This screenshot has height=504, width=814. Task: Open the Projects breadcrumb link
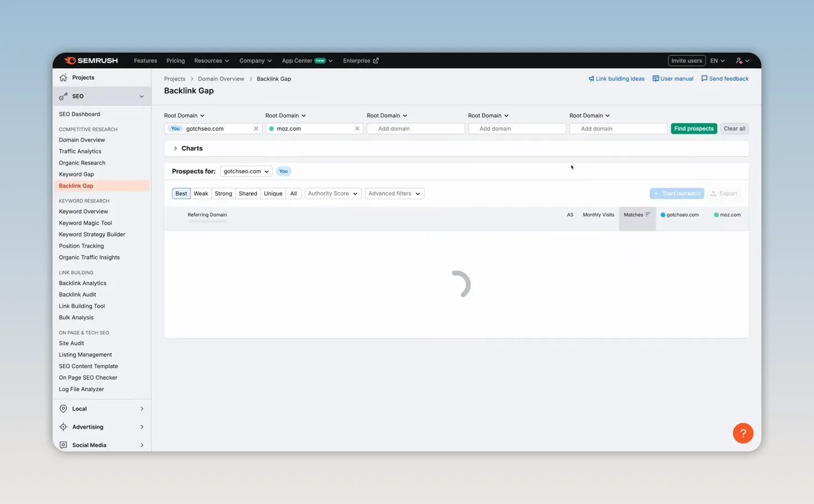174,79
